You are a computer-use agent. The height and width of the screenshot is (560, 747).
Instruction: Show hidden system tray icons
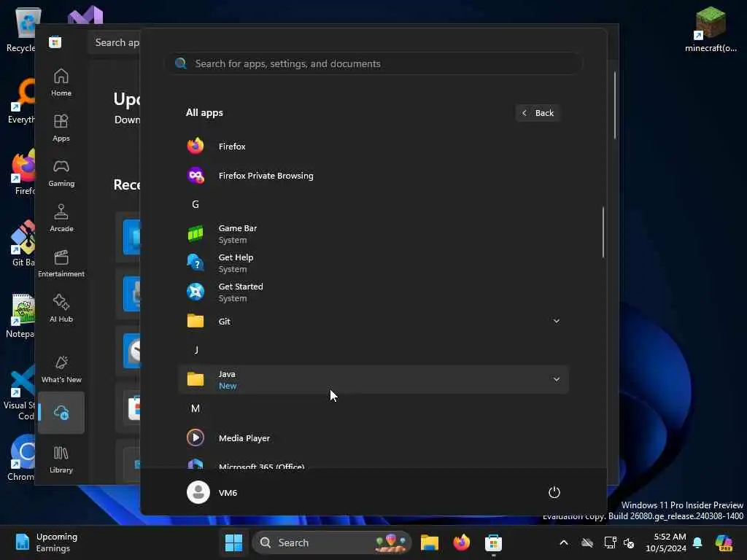[x=564, y=542]
